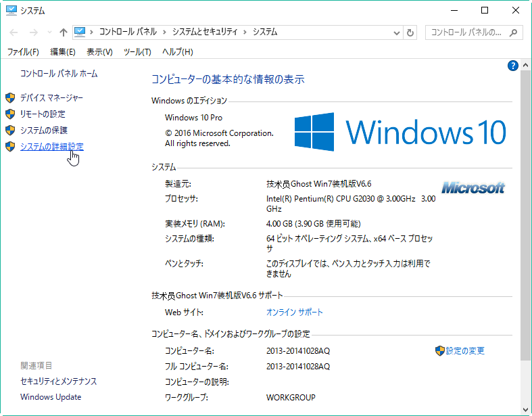The width and height of the screenshot is (532, 416).
Task: Click the Control Panel search box
Action: pos(474,32)
